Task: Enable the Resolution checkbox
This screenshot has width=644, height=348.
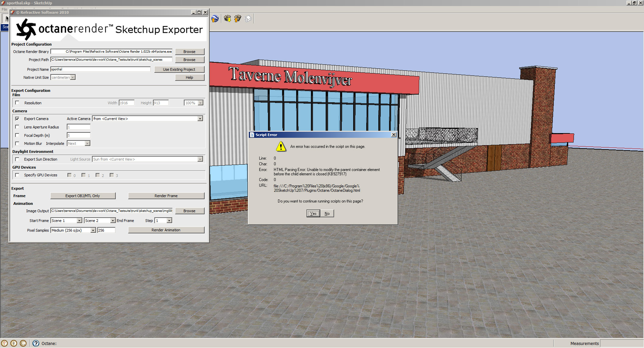Action: tap(17, 103)
